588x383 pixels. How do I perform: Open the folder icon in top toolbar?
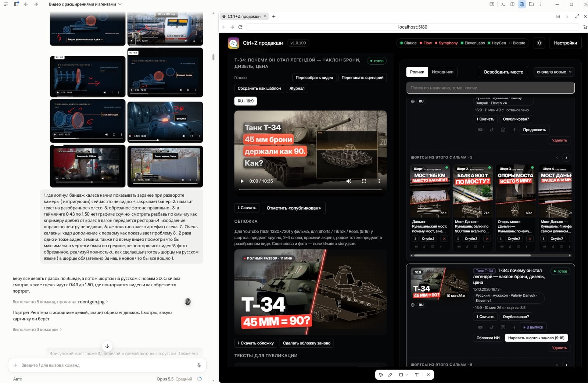pos(531,4)
